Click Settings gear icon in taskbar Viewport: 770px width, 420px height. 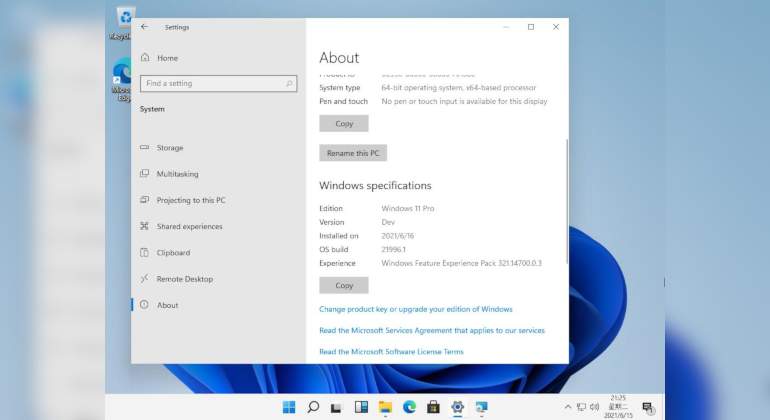click(457, 407)
